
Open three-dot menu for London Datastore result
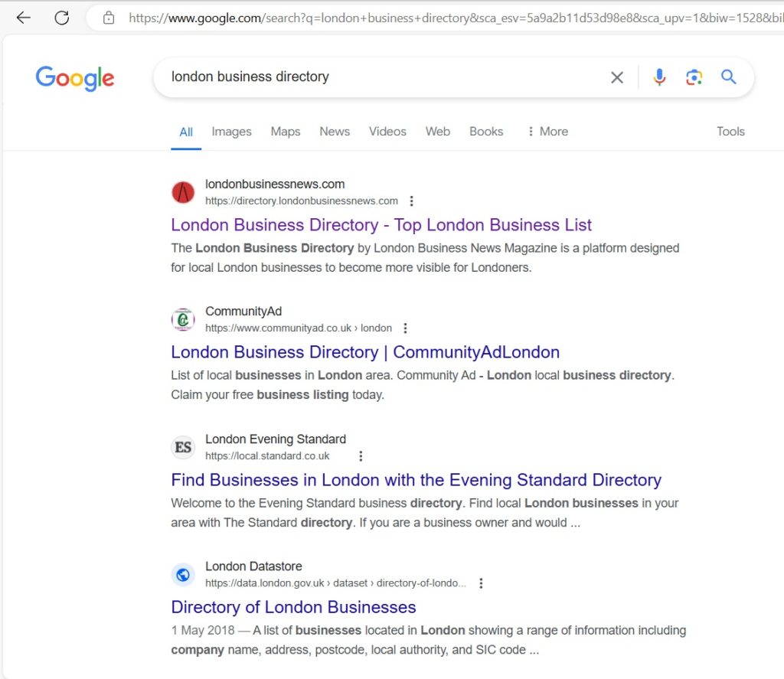481,583
